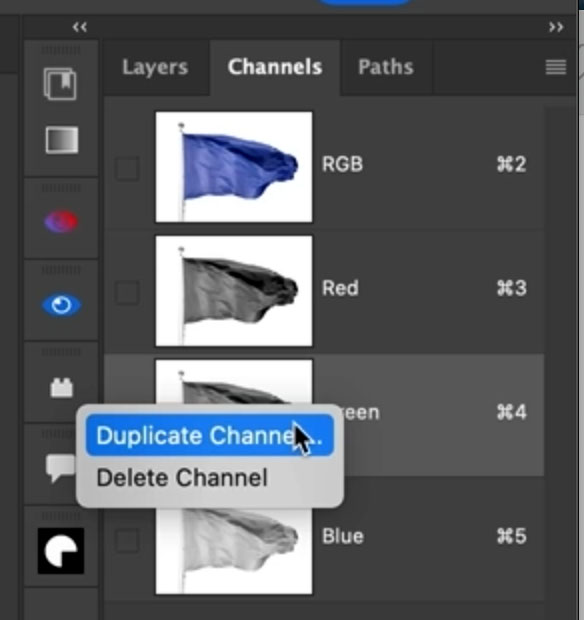Choose Duplicate Channel from context menu
Image resolution: width=584 pixels, height=620 pixels.
tap(210, 435)
